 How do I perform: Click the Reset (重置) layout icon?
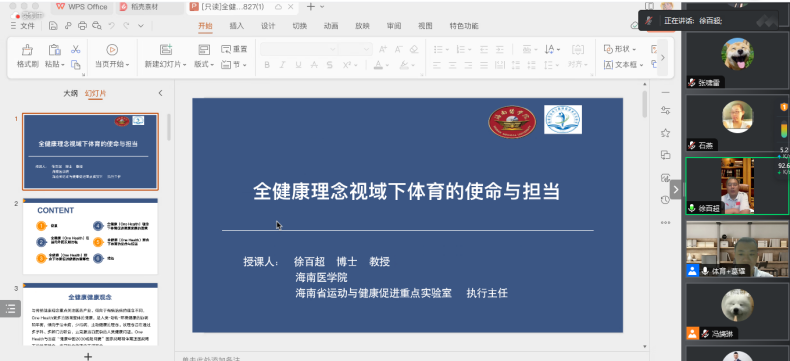[x=234, y=49]
